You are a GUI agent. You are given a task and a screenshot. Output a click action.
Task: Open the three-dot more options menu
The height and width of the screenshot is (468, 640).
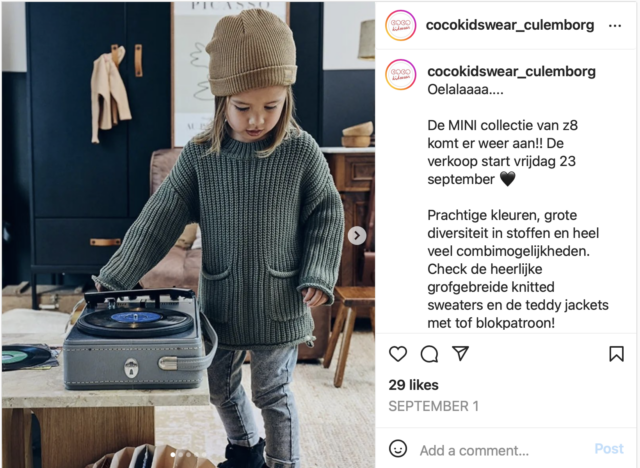pyautogui.click(x=615, y=26)
